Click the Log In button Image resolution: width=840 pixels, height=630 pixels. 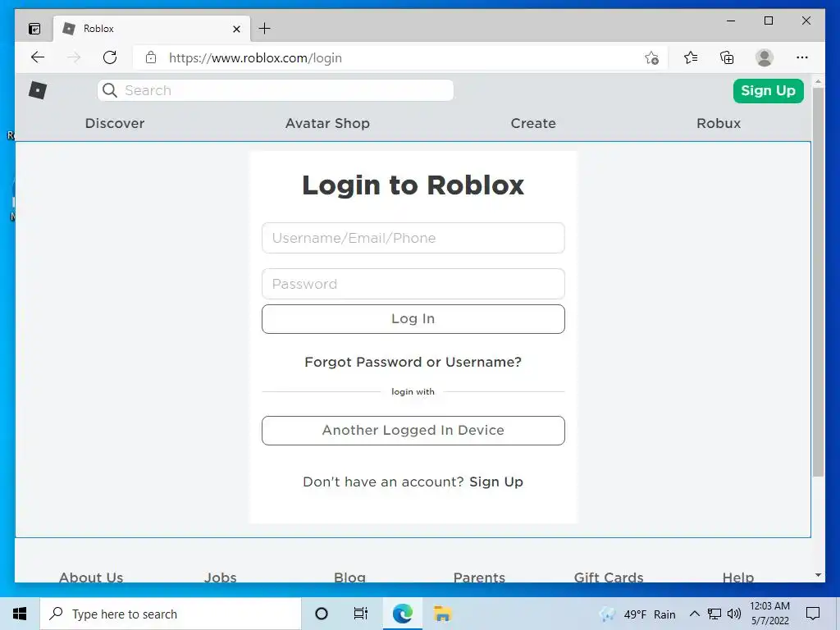(x=413, y=319)
